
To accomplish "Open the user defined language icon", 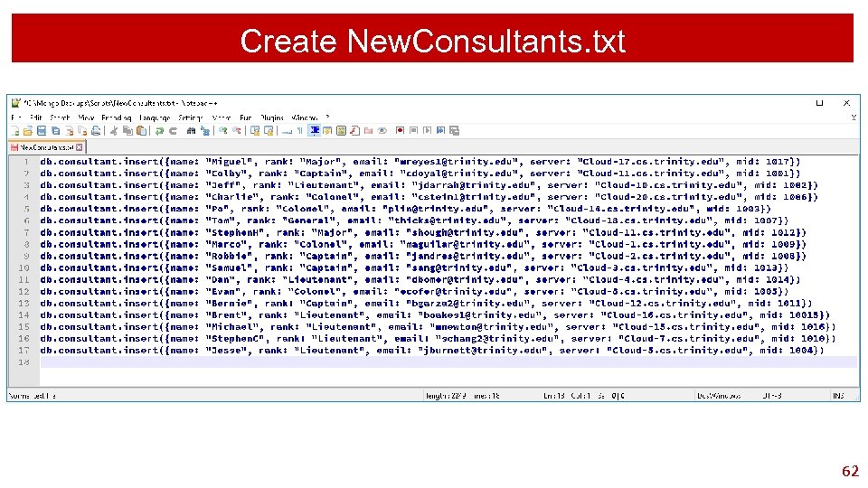I will [327, 130].
